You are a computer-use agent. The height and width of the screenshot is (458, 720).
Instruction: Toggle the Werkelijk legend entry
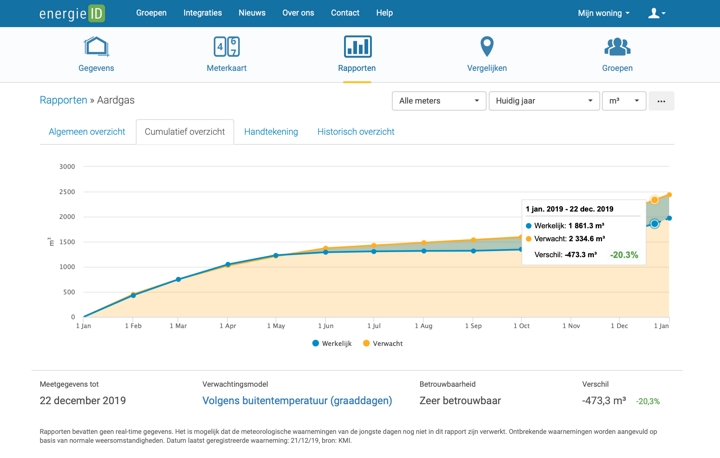[x=332, y=344]
